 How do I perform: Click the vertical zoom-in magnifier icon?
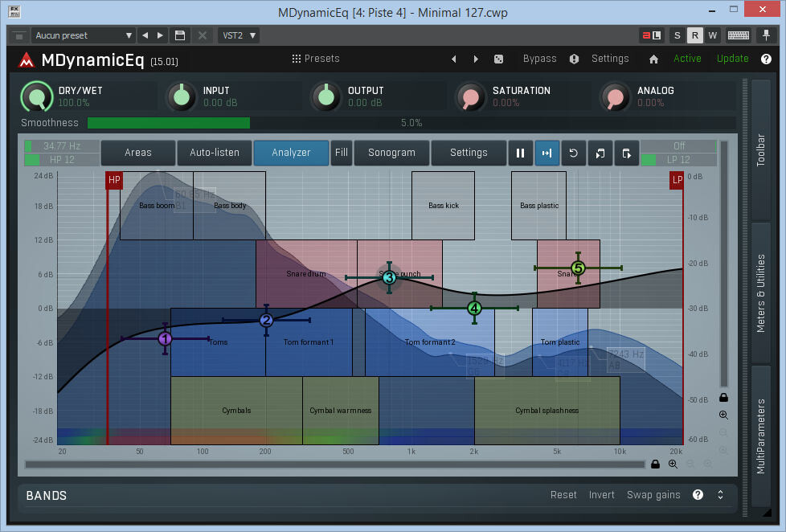pos(723,415)
